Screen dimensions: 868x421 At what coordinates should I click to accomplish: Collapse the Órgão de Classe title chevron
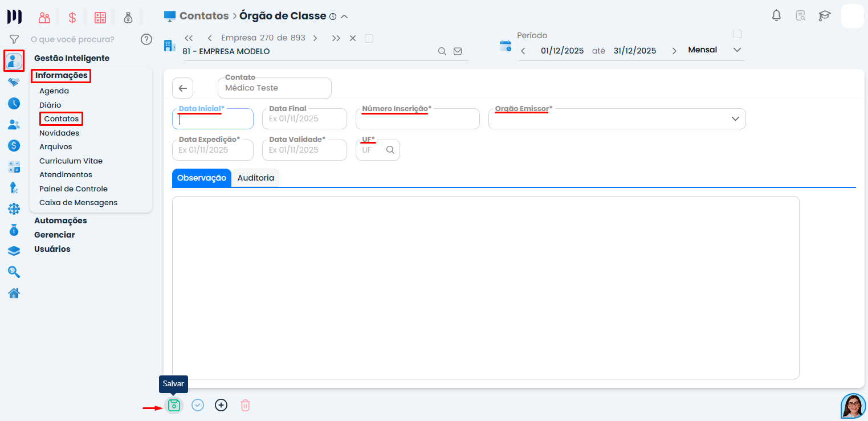pyautogui.click(x=344, y=17)
